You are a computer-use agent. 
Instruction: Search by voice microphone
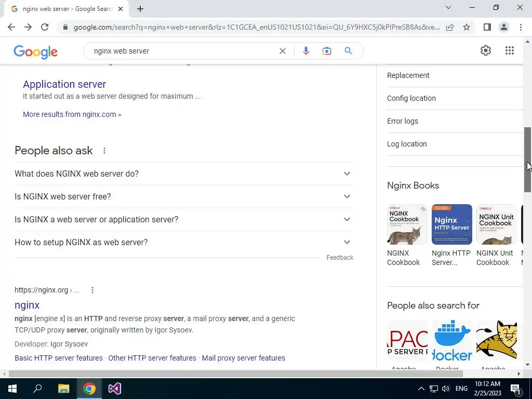[x=305, y=51]
